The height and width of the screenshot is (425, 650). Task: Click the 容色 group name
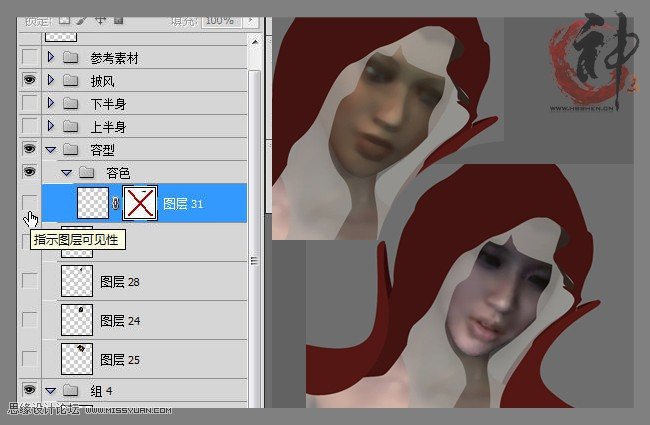pos(118,172)
